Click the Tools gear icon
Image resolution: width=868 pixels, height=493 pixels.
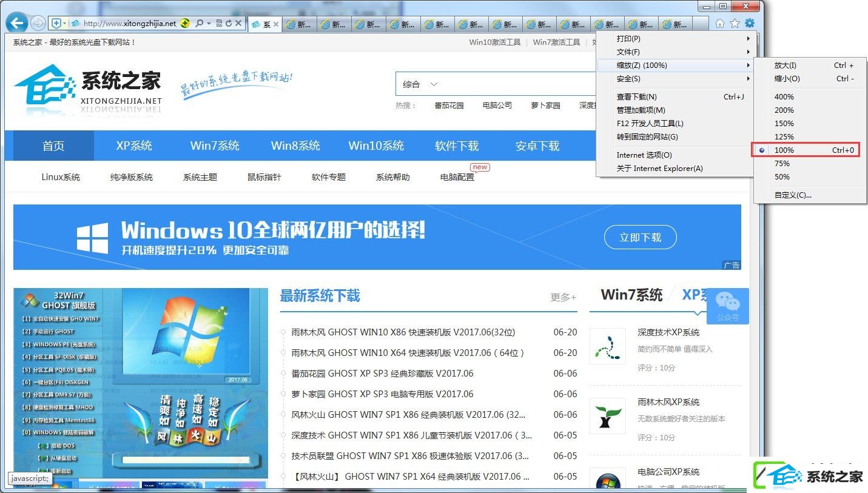coord(750,23)
